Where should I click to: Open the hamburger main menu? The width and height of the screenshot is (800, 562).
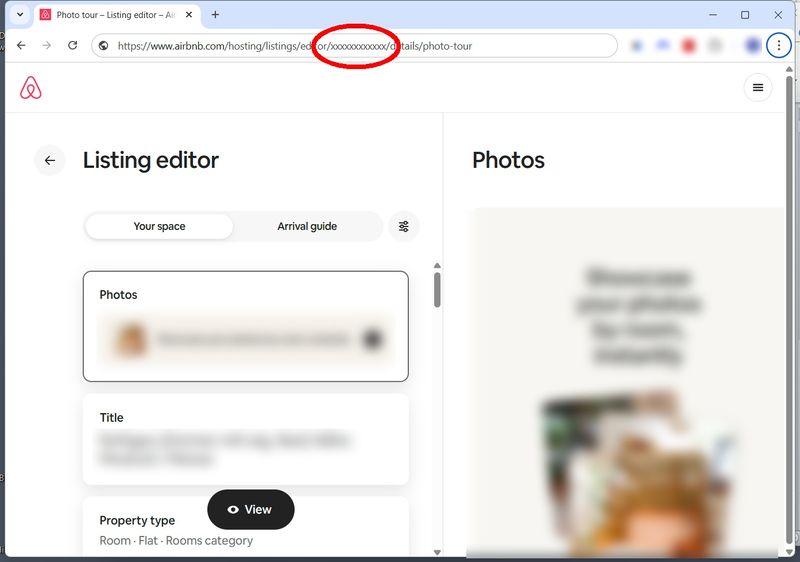click(x=757, y=88)
